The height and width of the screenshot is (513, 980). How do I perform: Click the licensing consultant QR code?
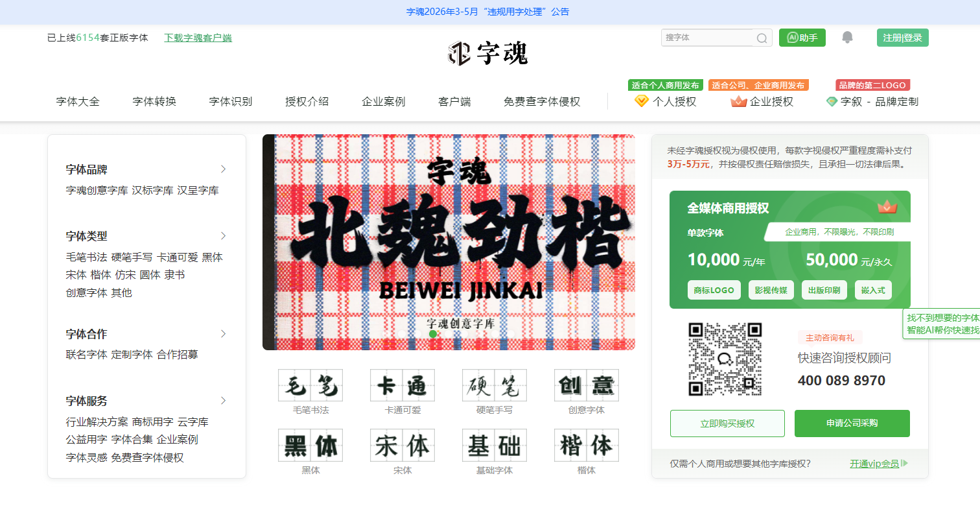point(725,359)
